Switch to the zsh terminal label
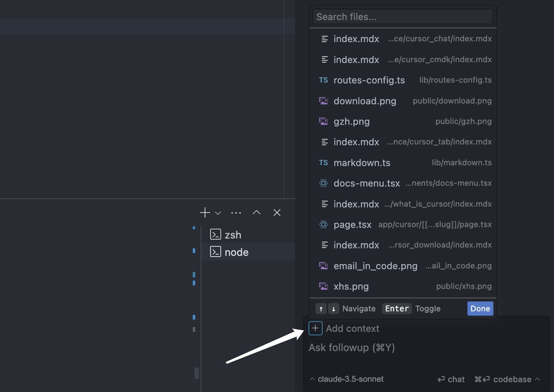The height and width of the screenshot is (392, 554). [233, 235]
